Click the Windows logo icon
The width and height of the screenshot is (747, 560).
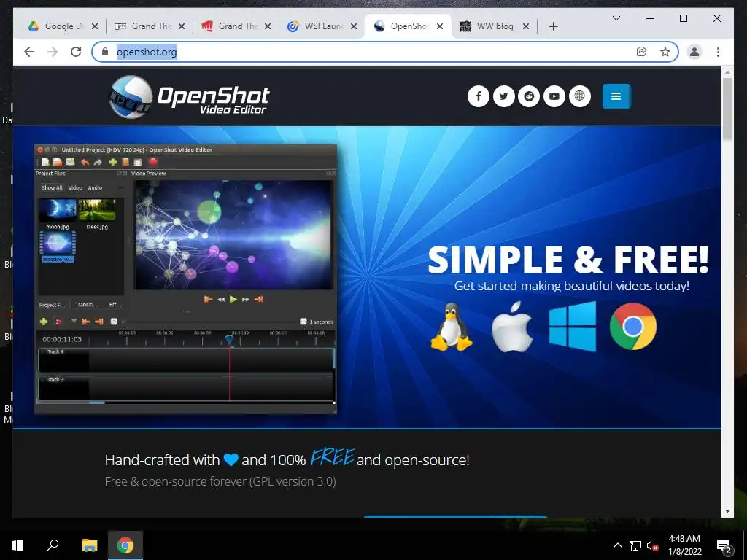(572, 326)
